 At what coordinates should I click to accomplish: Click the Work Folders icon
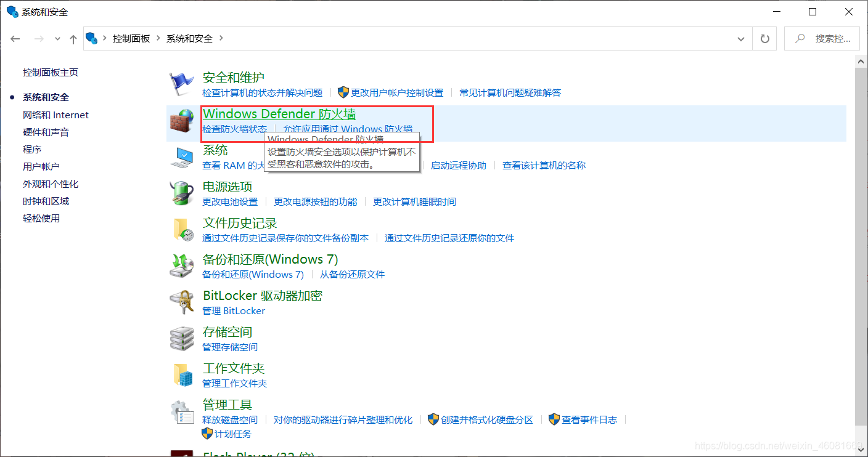[182, 375]
